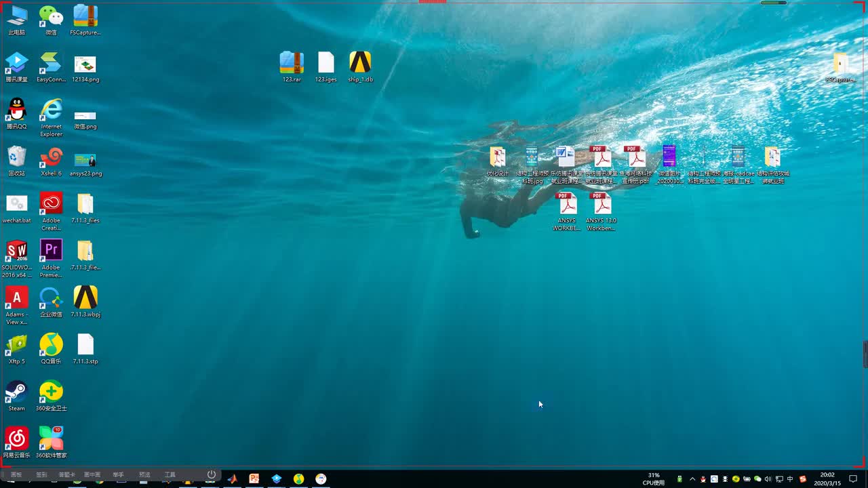Open the 360安全卫士 shortcut
Screen dimensions: 868x488
tap(51, 396)
